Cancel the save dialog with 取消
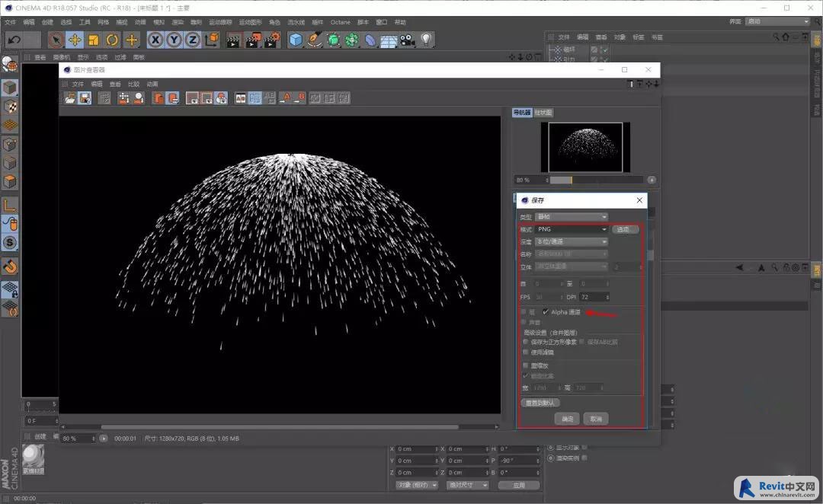 coord(596,419)
